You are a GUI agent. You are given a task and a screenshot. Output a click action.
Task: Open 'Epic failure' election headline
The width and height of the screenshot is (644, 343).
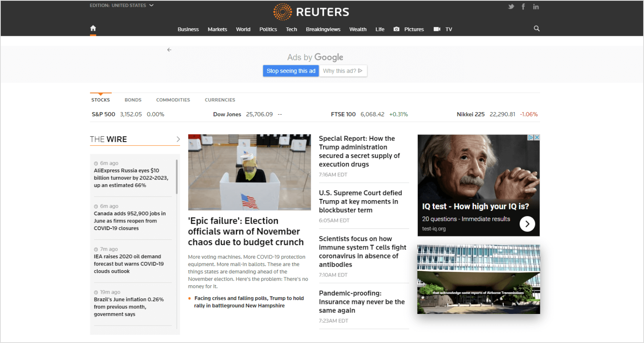click(x=246, y=232)
